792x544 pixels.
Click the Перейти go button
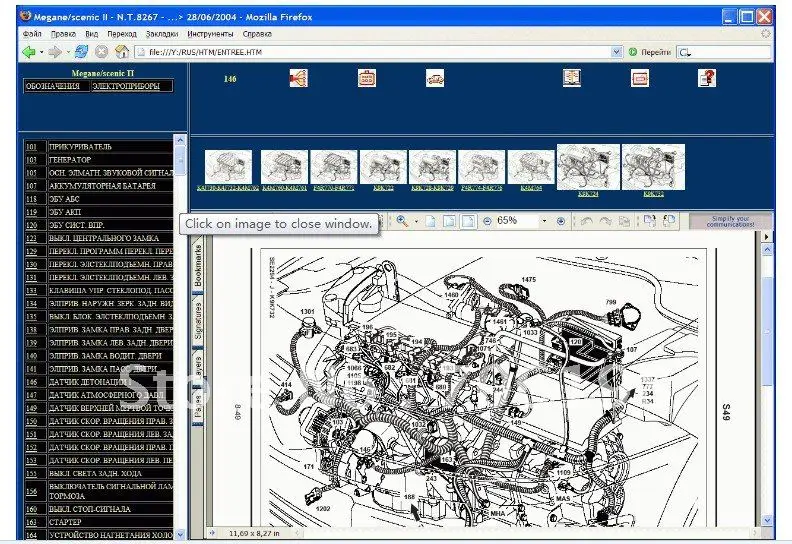pyautogui.click(x=650, y=52)
